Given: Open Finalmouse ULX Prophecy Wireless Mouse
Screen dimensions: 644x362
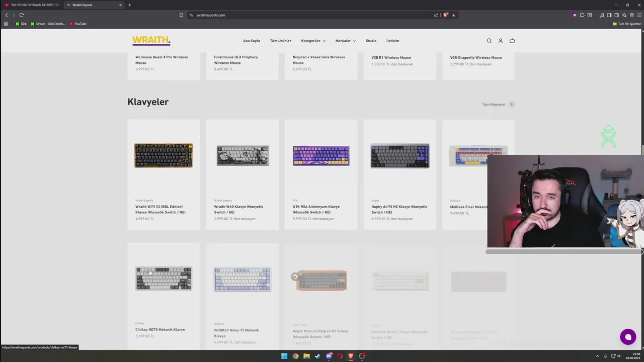Looking at the screenshot, I should (236, 60).
